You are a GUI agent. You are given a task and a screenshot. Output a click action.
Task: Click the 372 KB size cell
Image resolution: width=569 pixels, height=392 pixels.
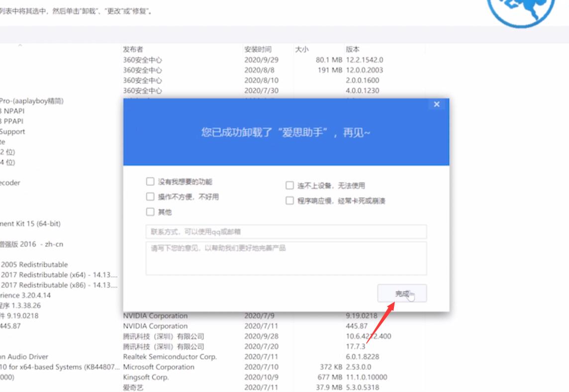331,367
